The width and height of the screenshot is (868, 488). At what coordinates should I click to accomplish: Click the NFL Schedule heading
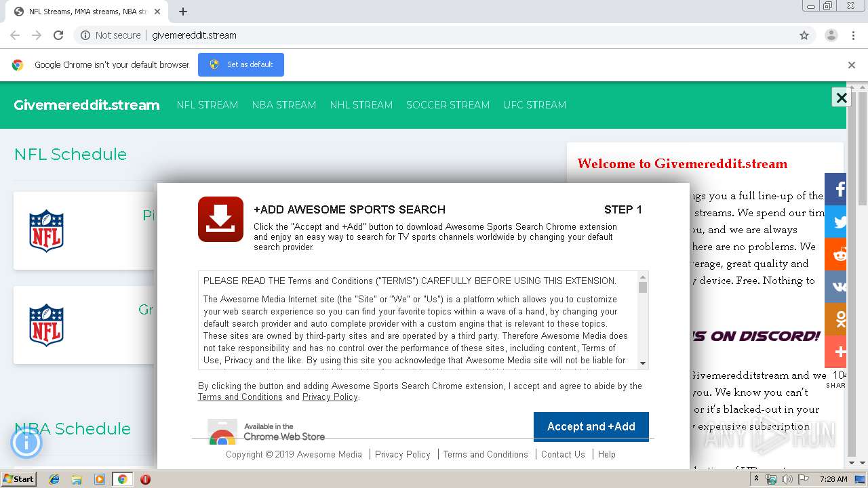pyautogui.click(x=71, y=155)
